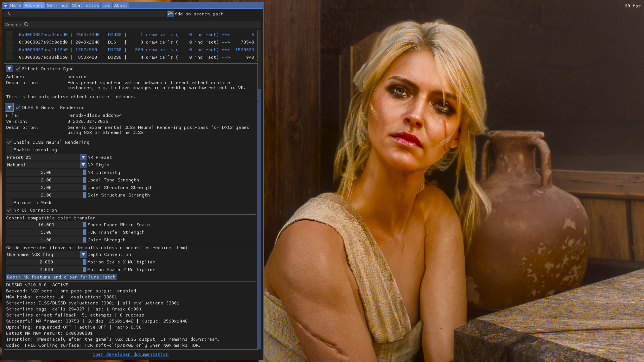Screen dimensions: 644x362
Task: Toggle checkbox for 853x480 D32S8 depth buffer
Action: 9,57
